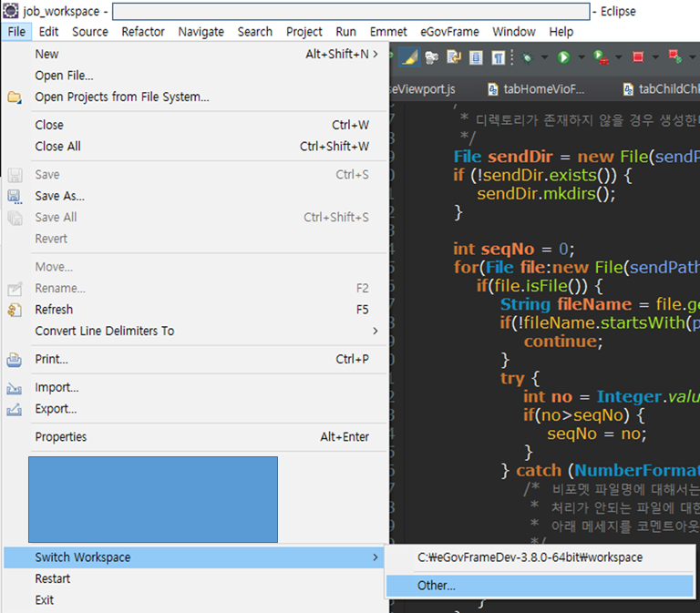Viewport: 700px width, 613px height.
Task: Expand the Switch Workspace submenu
Action: click(194, 557)
